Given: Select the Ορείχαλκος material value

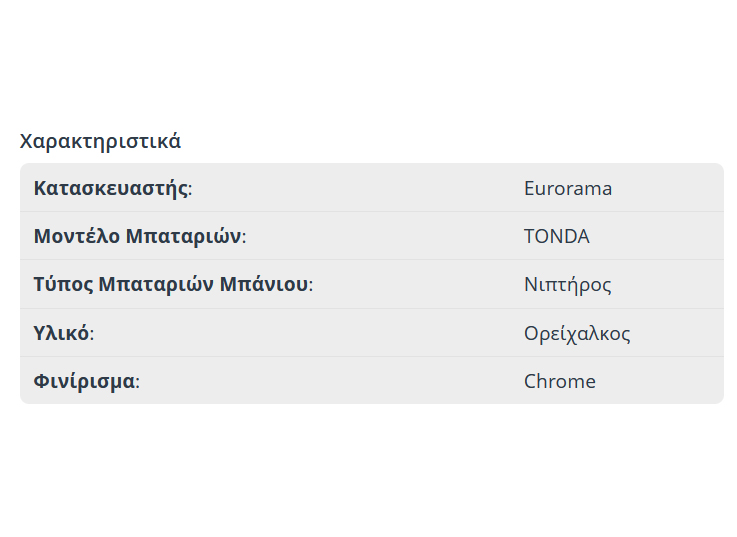Looking at the screenshot, I should point(577,333).
